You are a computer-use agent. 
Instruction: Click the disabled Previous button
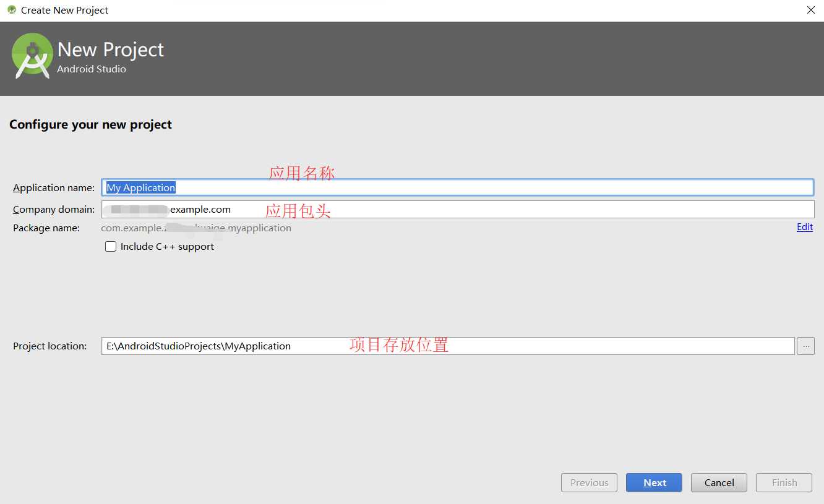589,482
